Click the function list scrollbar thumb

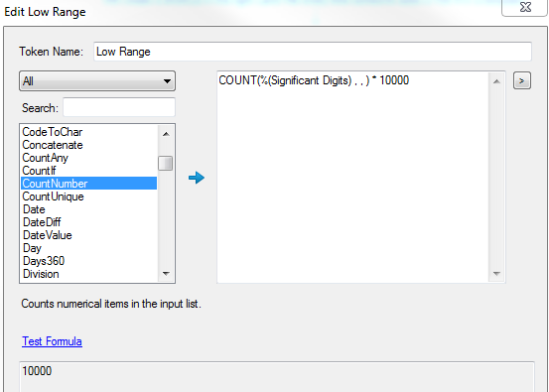point(166,164)
